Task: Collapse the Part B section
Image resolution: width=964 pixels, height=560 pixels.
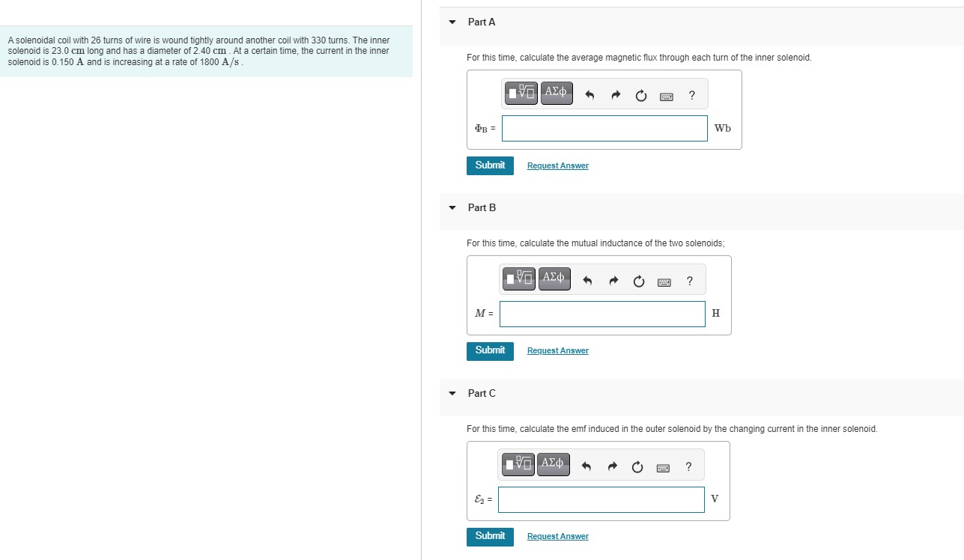Action: click(452, 208)
